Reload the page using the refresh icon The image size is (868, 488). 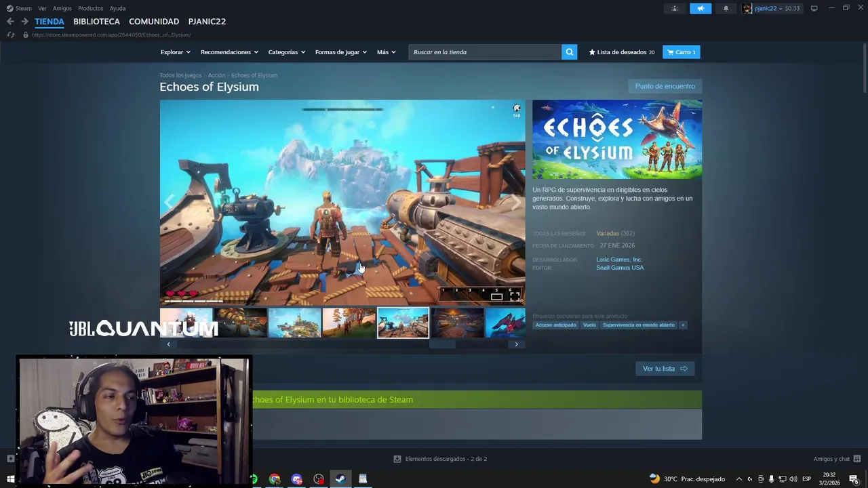[10, 35]
